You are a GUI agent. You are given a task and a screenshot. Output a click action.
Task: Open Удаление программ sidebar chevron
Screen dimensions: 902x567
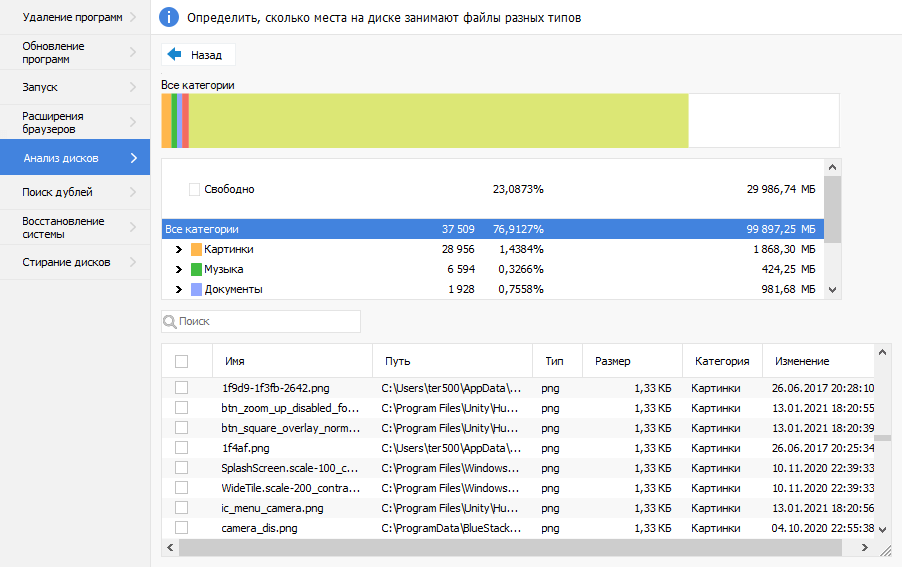(x=133, y=17)
